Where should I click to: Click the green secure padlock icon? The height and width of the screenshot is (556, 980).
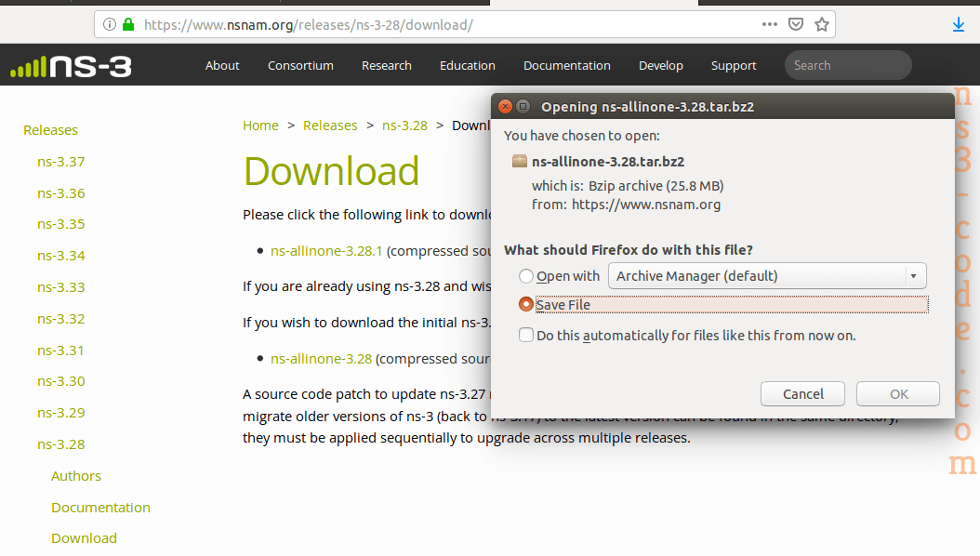pos(128,24)
